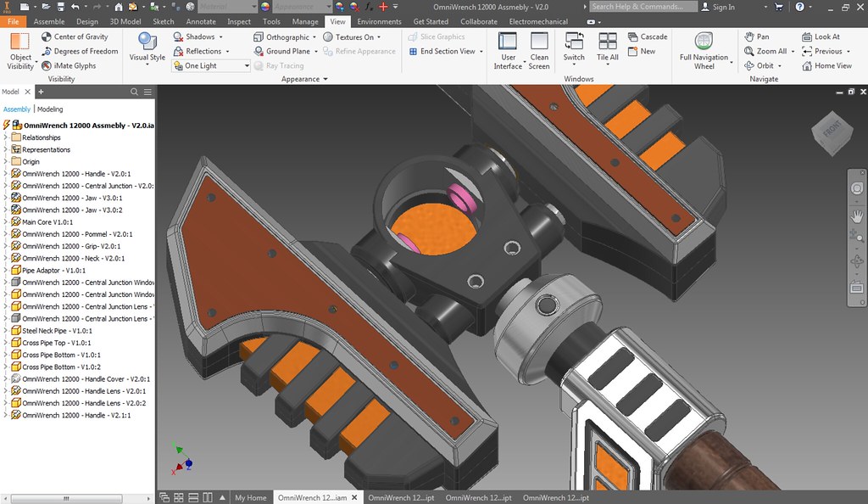The width and height of the screenshot is (868, 504).
Task: Click the ViewCube FRONT face
Action: 832,131
